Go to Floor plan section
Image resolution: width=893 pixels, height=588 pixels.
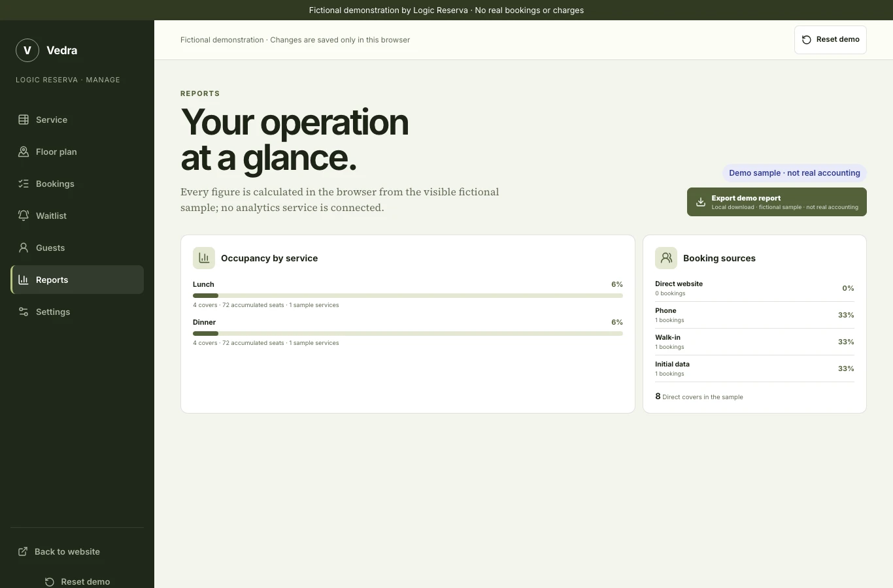click(77, 152)
